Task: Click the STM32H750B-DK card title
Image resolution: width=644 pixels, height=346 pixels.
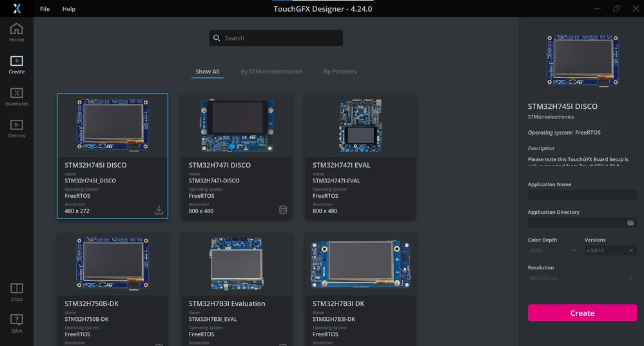Action: (92, 303)
